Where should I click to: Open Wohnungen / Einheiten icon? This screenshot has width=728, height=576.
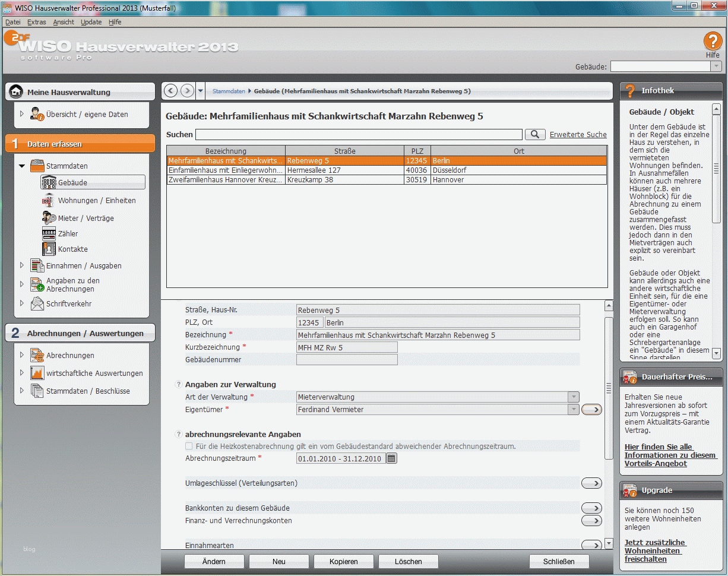click(x=49, y=200)
